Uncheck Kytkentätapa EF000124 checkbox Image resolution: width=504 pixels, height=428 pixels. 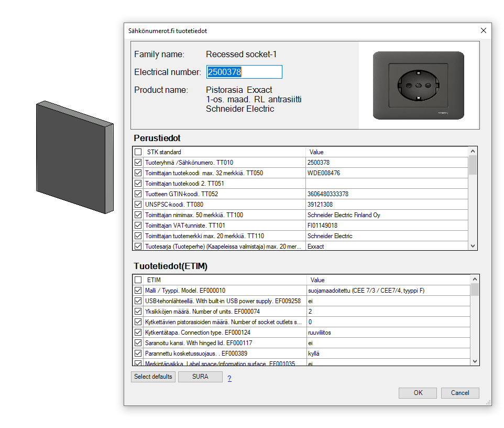[138, 333]
